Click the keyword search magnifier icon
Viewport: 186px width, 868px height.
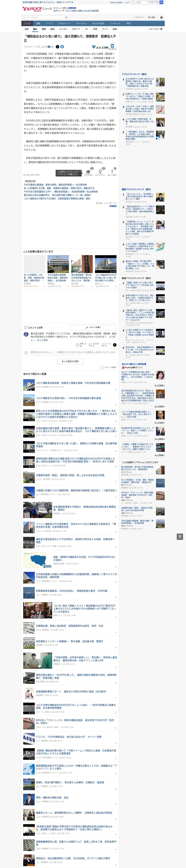pos(66,18)
